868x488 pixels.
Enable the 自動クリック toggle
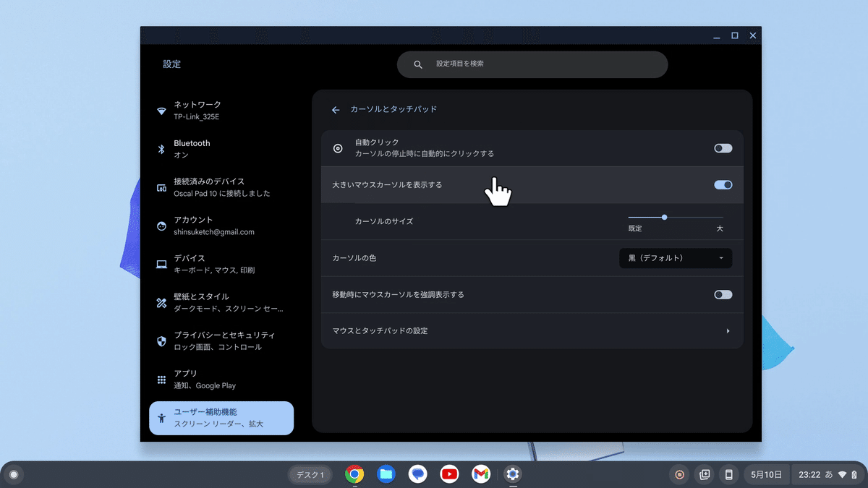(723, 148)
